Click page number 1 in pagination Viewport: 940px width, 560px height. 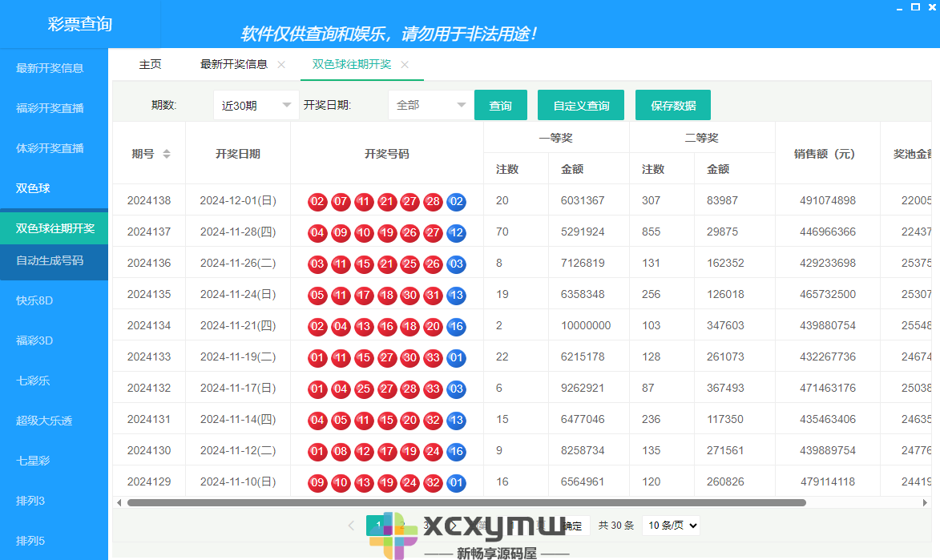click(377, 526)
